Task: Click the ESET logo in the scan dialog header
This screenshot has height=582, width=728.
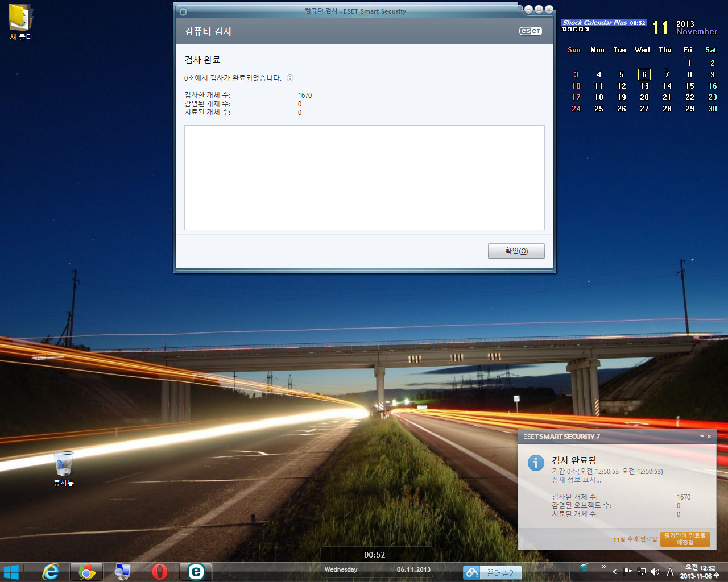Action: pos(531,31)
